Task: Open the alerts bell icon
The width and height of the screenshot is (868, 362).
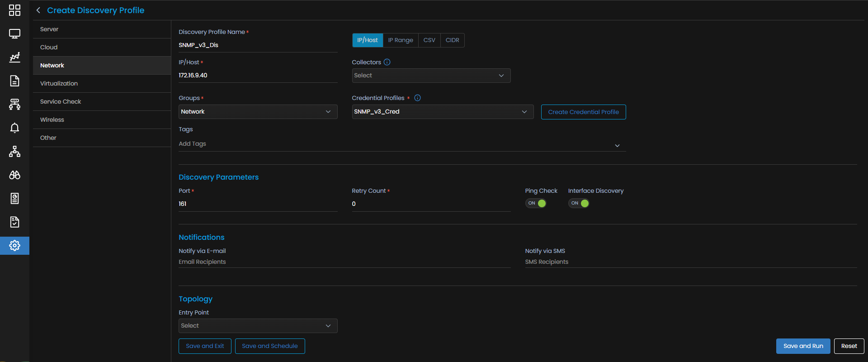Action: point(14,128)
